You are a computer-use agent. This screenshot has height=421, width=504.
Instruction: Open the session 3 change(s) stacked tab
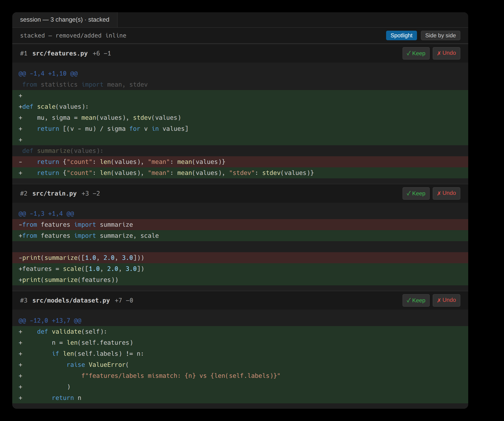tap(65, 20)
